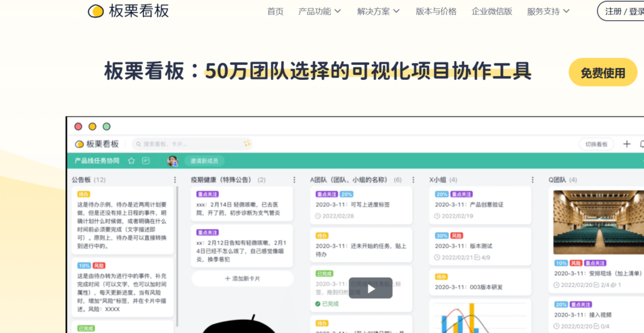Click the yellow 免费使用 button
Viewport: 644px width, 333px height.
pos(602,72)
